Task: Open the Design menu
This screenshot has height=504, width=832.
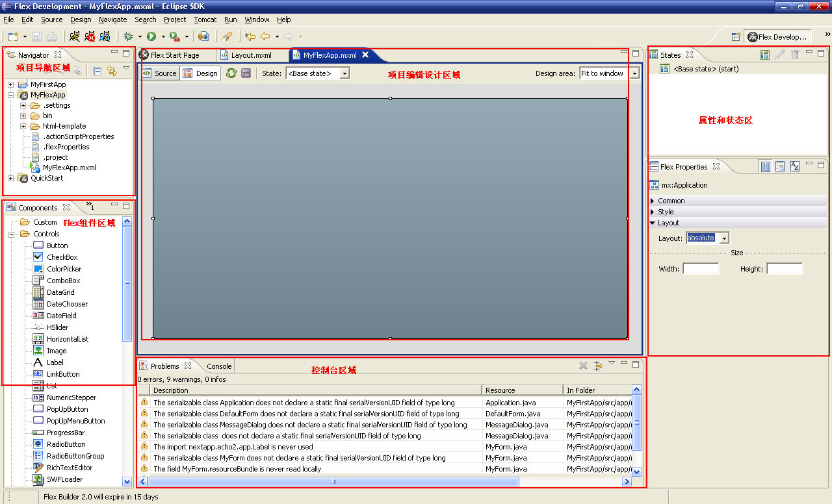Action: [81, 20]
